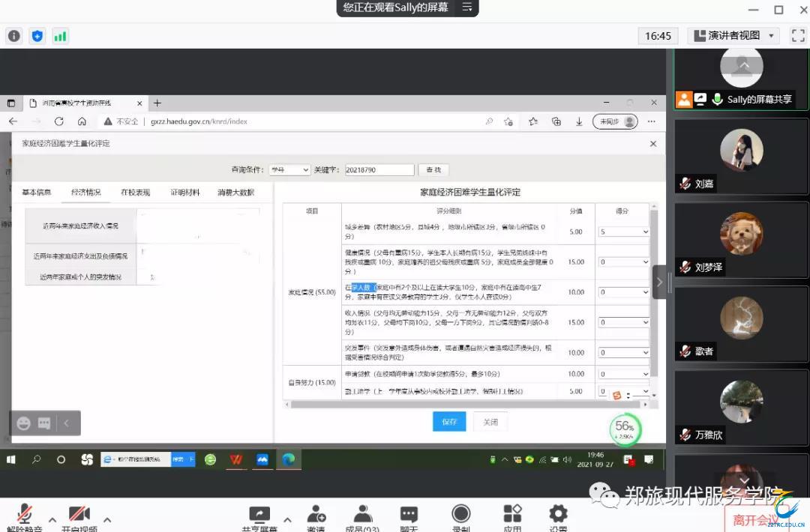This screenshot has width=810, height=532.
Task: Click the 离开会议 leave meeting button
Action: 756,519
